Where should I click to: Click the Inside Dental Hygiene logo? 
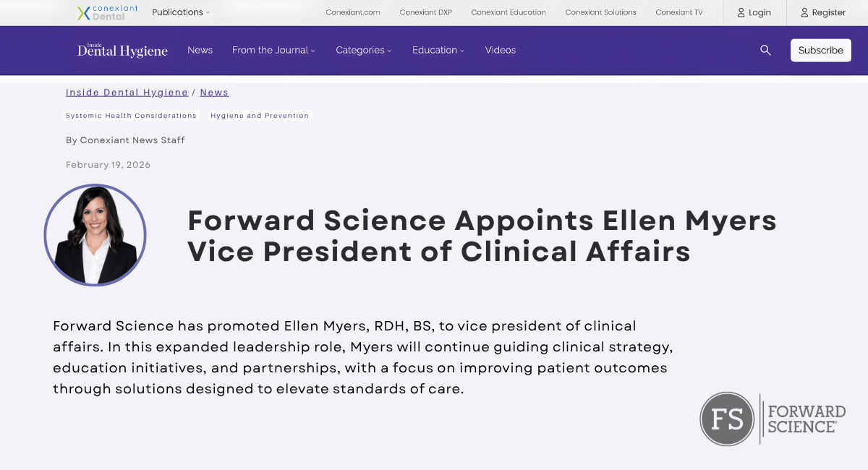pos(122,50)
